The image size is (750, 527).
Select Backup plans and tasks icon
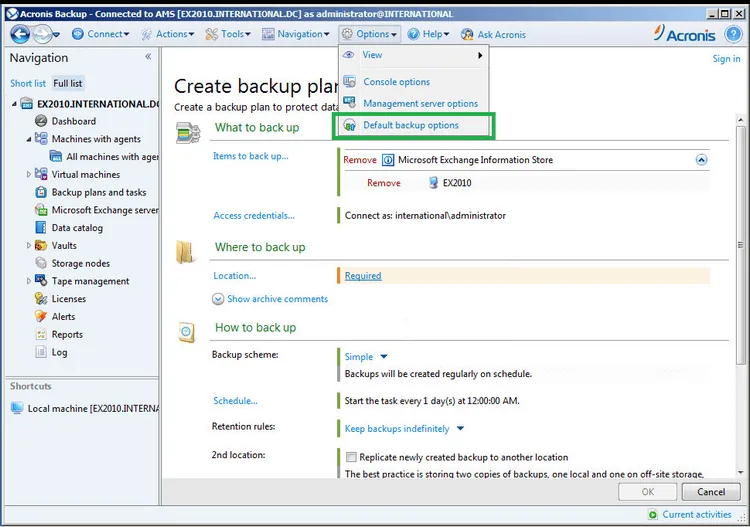[41, 192]
